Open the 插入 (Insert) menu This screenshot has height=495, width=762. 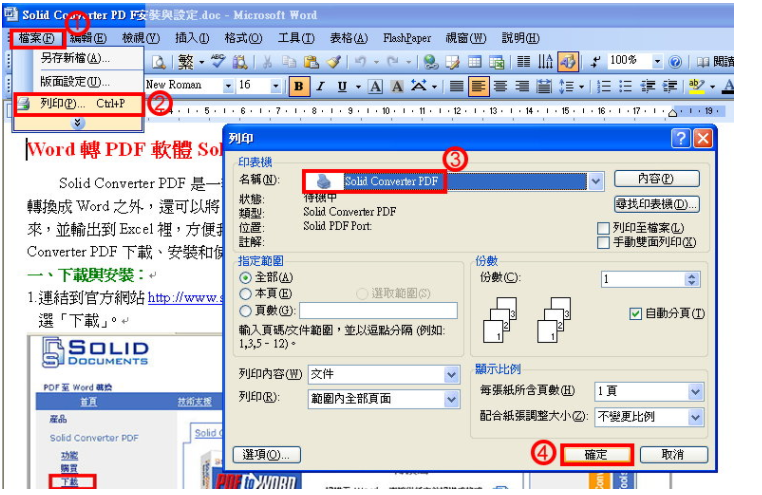point(192,38)
